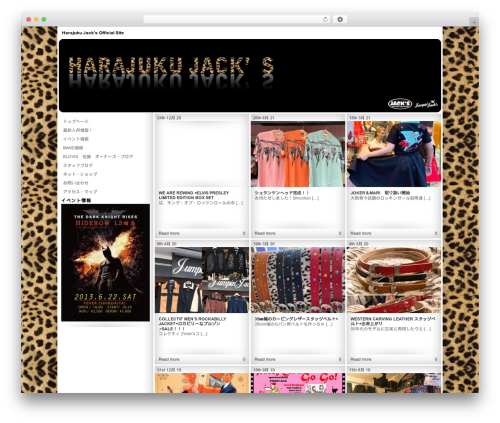Open the pastel shirts post thumbnail
The image size is (500, 423).
[298, 154]
